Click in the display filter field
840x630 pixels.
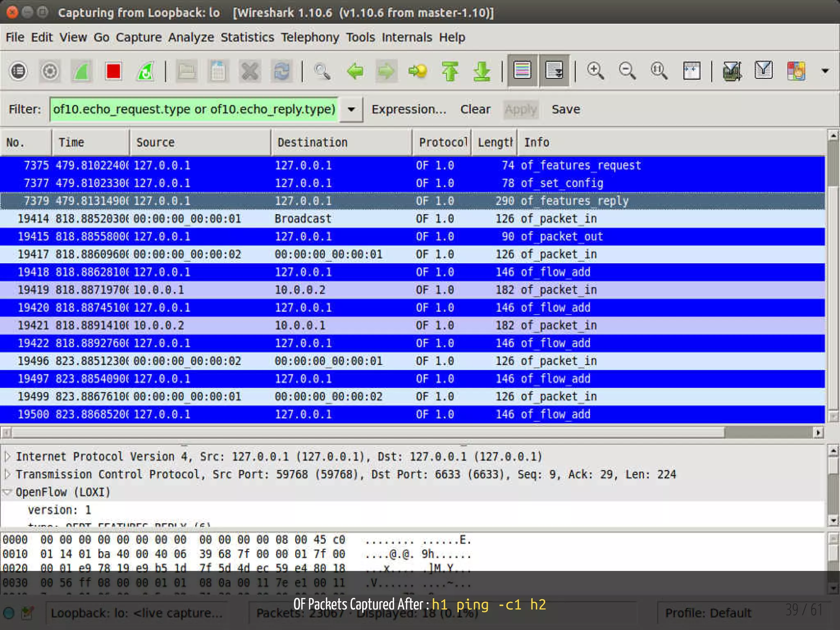(x=194, y=110)
